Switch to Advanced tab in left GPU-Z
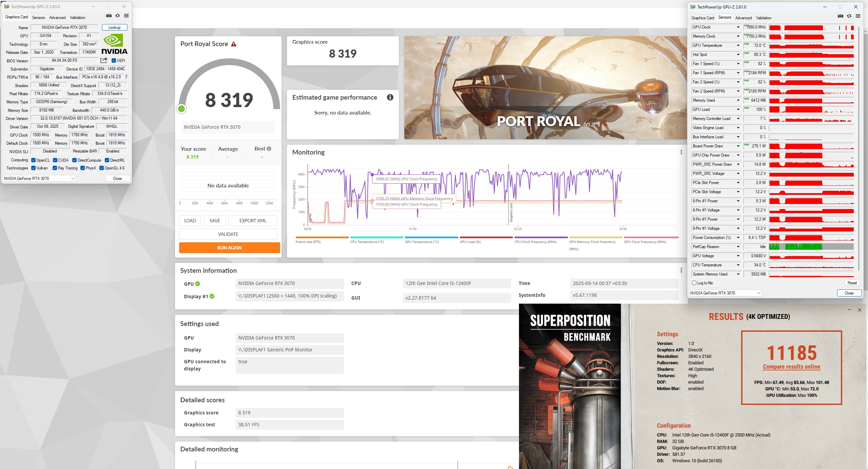The width and height of the screenshot is (868, 469). click(57, 18)
